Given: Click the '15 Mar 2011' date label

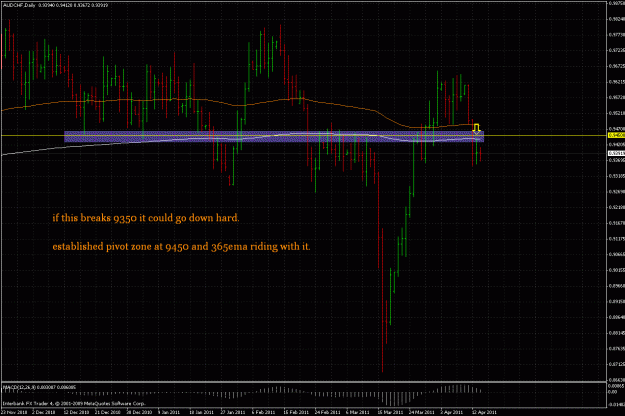Looking at the screenshot, I should click(x=391, y=412).
